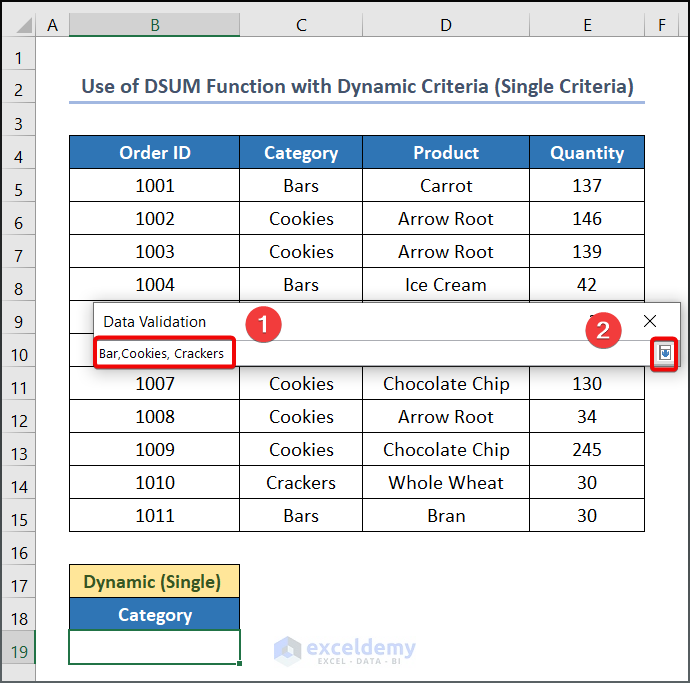Click Cookies category cell in row 6

tap(301, 219)
